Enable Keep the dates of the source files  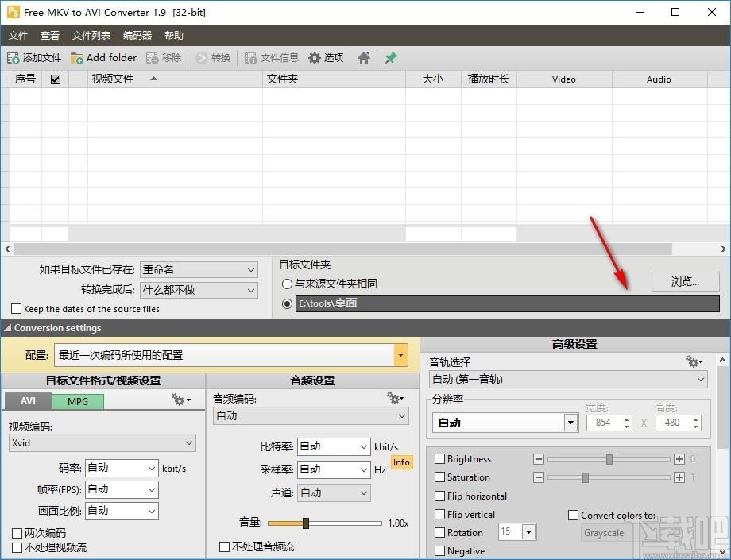point(17,308)
